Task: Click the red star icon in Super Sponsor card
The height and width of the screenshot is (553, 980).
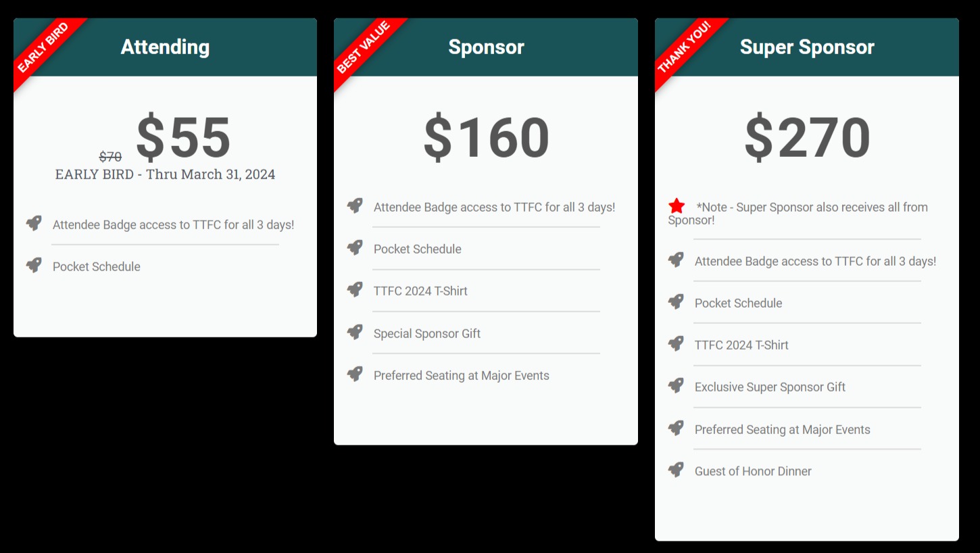Action: pos(677,207)
